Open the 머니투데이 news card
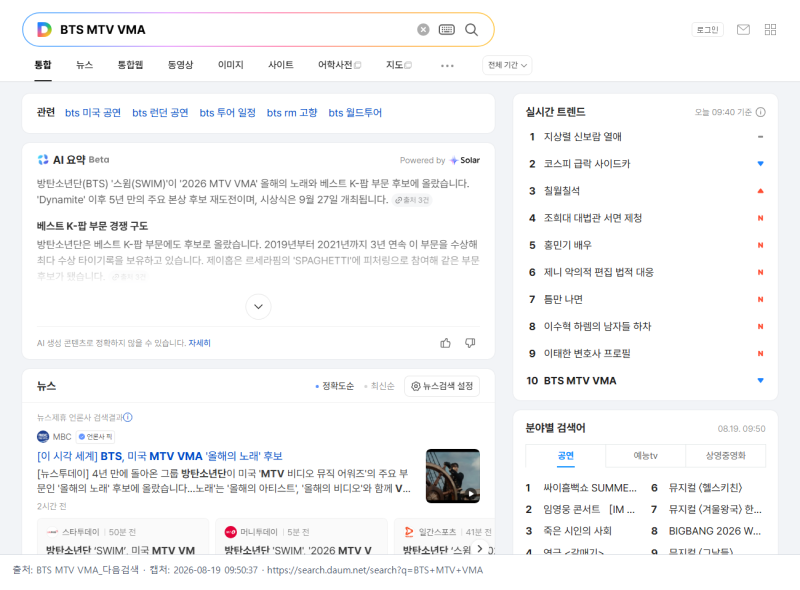 coord(301,537)
